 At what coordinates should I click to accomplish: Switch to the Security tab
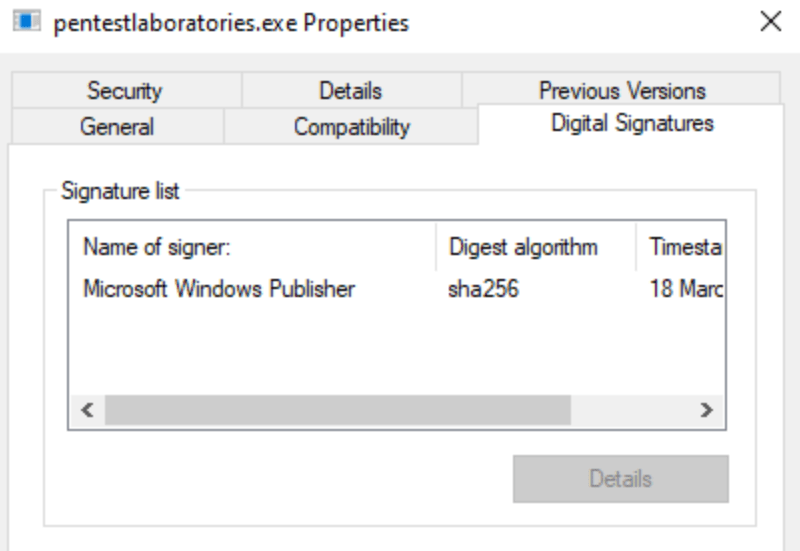(124, 91)
